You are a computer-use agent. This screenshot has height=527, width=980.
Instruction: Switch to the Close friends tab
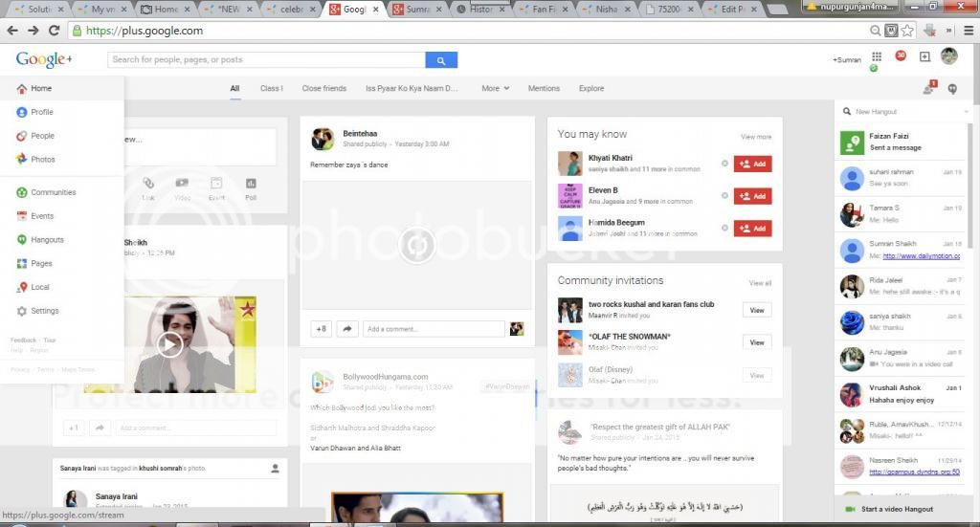tap(323, 89)
